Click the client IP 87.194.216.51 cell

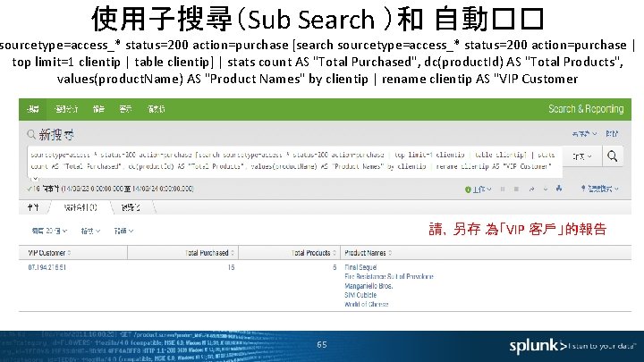coord(47,267)
